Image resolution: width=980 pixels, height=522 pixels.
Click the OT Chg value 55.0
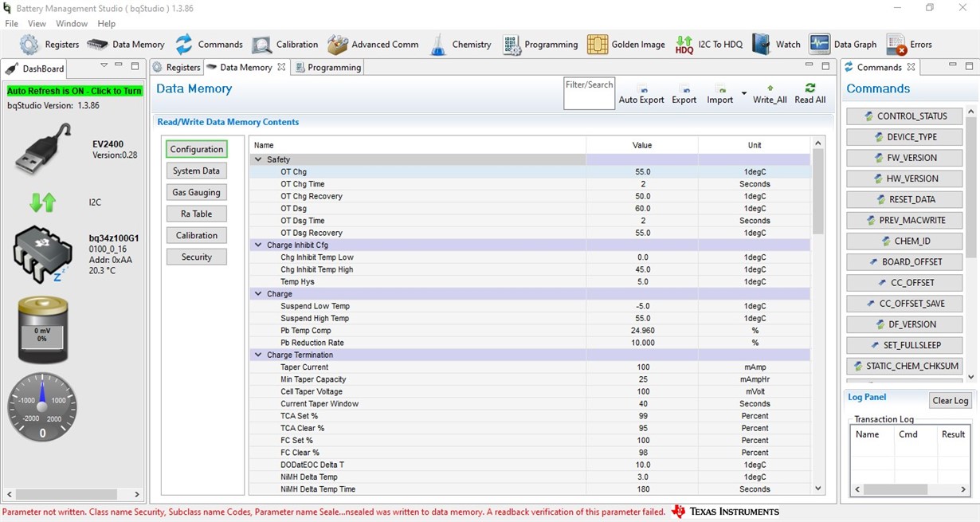pos(642,172)
